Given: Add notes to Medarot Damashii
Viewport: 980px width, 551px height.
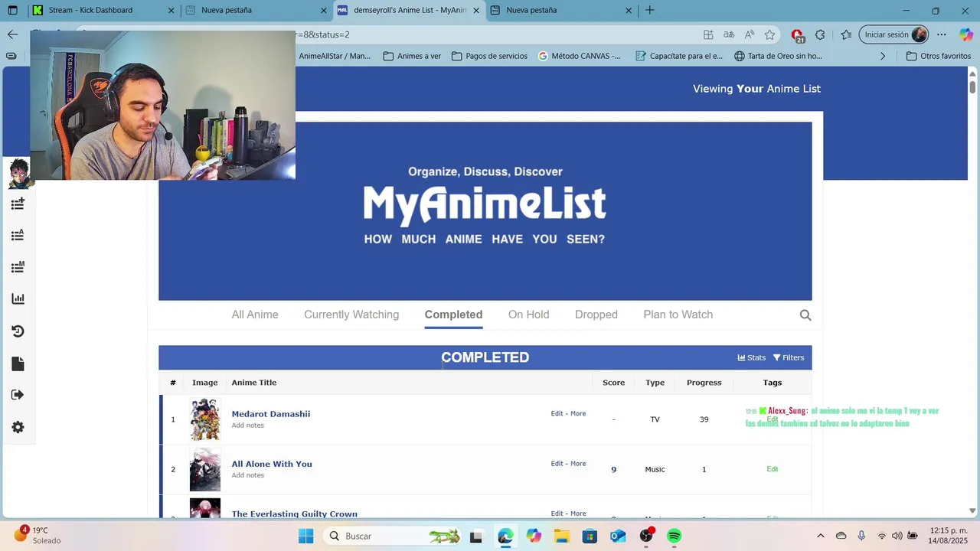Looking at the screenshot, I should pyautogui.click(x=248, y=425).
